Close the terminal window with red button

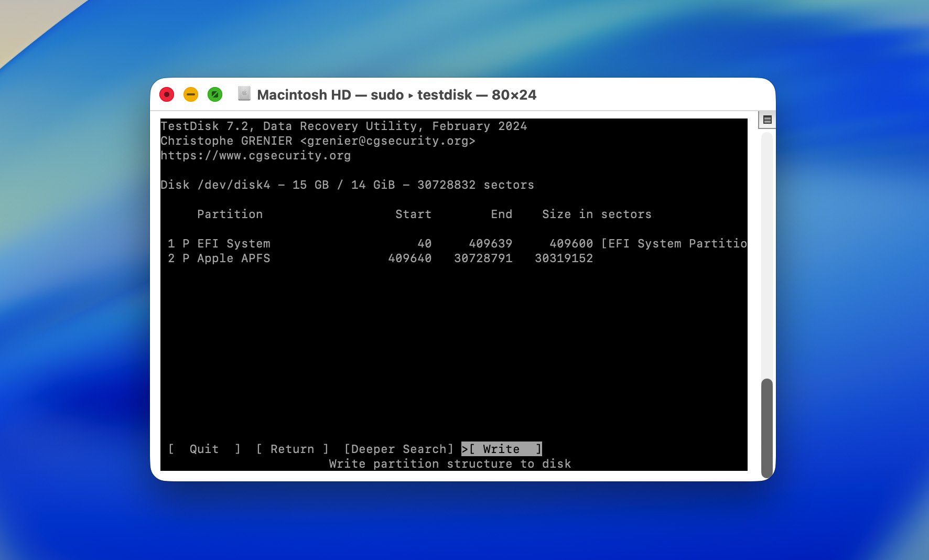(x=167, y=94)
